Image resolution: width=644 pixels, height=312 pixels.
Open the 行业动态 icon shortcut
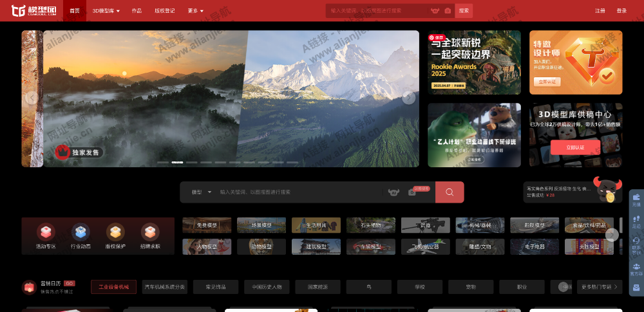[80, 236]
